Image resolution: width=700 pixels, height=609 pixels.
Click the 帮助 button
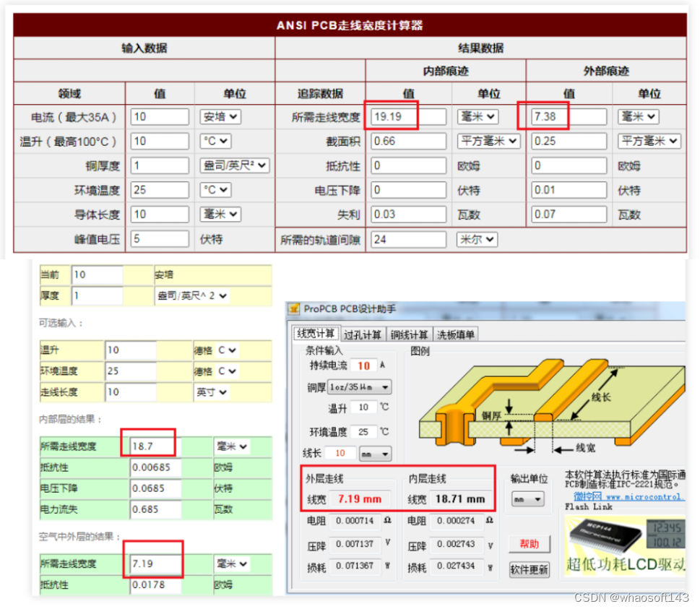tap(531, 544)
